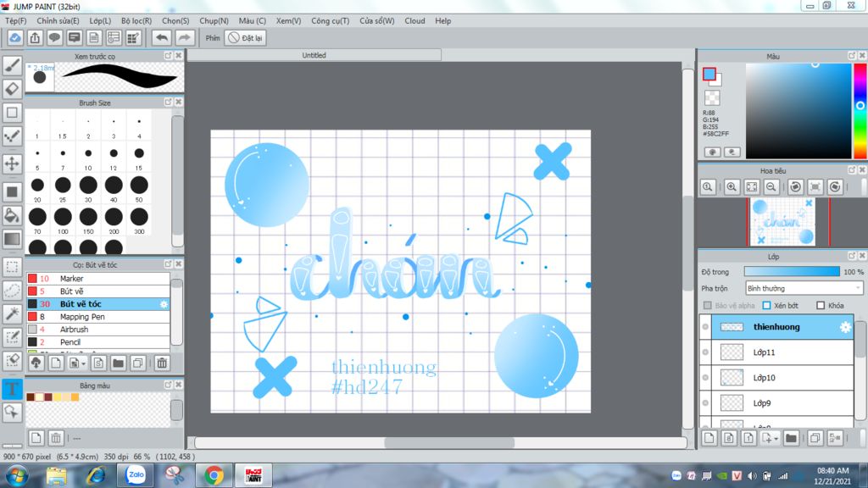
Task: Activate the Text tool
Action: [12, 388]
